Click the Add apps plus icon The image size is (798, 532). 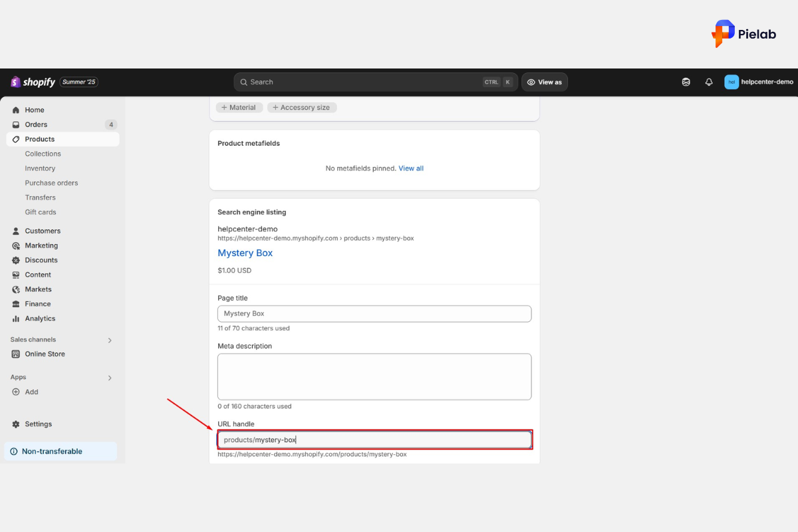[16, 392]
